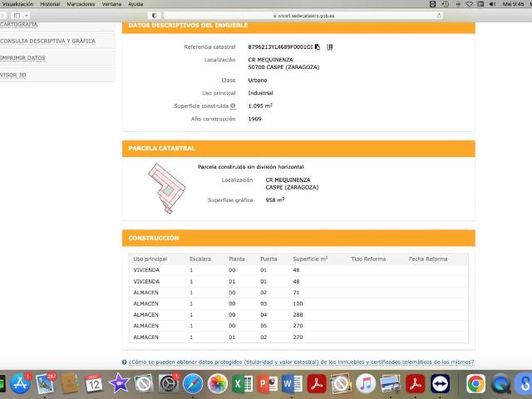Image resolution: width=532 pixels, height=399 pixels.
Task: Click the Urbano clase value
Action: (258, 80)
